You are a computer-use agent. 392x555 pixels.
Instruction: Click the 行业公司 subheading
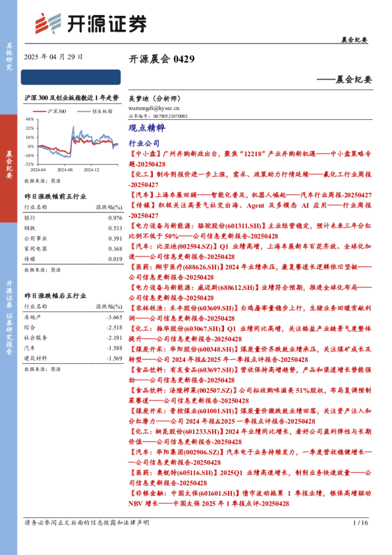click(144, 143)
